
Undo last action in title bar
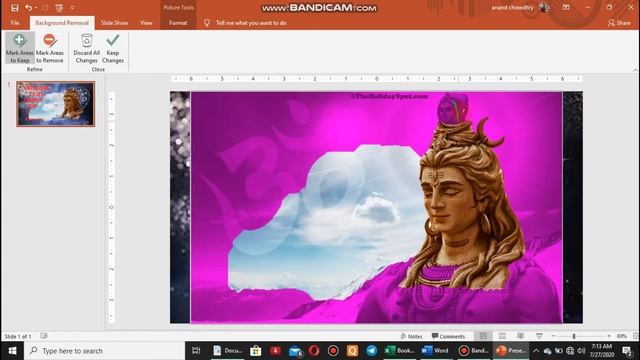pos(28,8)
